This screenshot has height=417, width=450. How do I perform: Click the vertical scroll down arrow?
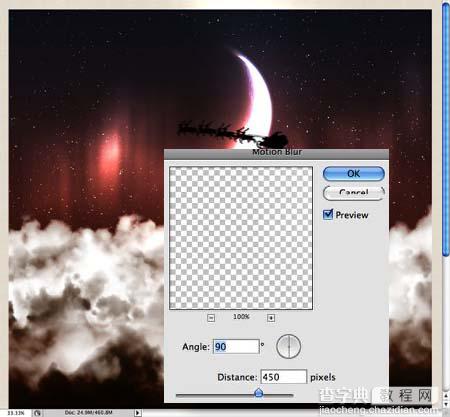coord(446,404)
